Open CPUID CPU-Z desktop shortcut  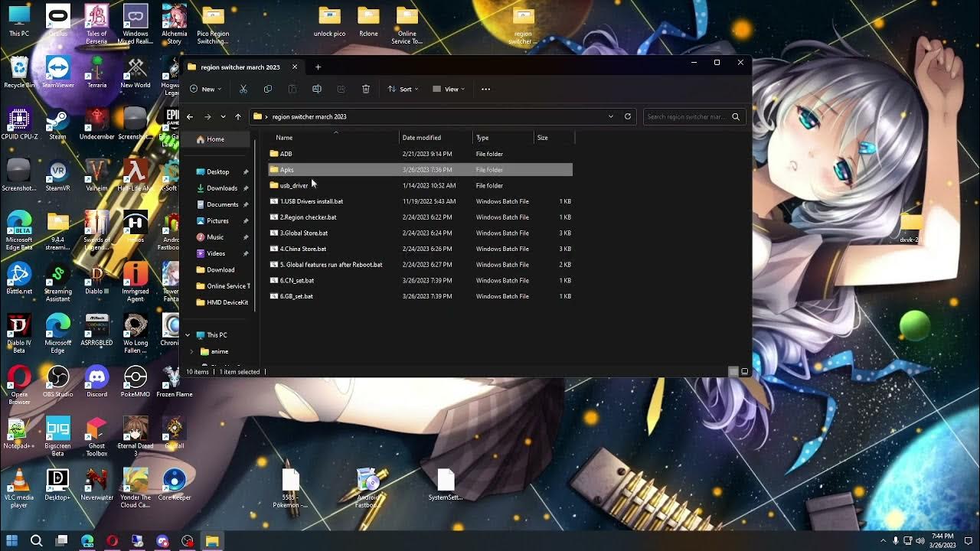pos(19,124)
